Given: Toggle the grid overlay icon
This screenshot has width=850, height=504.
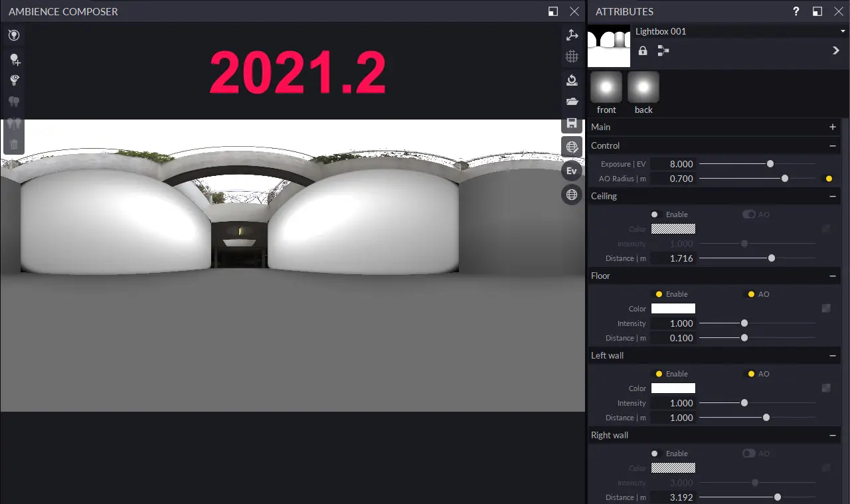Looking at the screenshot, I should [x=572, y=56].
